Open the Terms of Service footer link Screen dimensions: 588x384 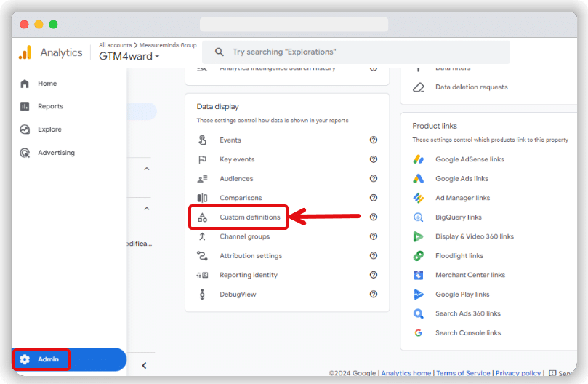point(463,373)
